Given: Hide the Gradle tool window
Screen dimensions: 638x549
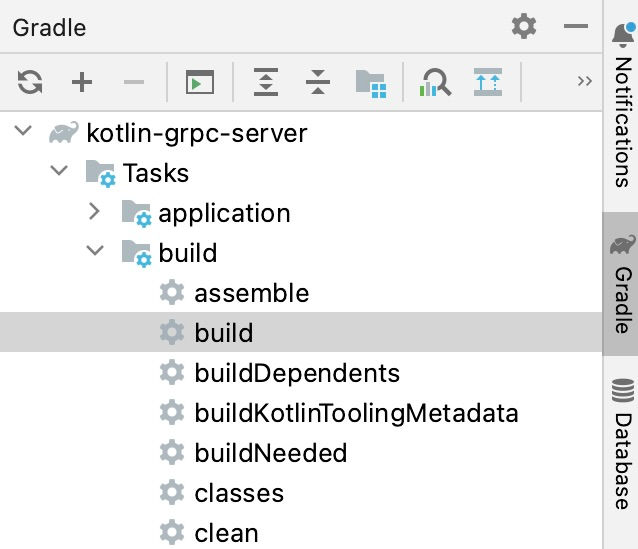Looking at the screenshot, I should pos(576,26).
